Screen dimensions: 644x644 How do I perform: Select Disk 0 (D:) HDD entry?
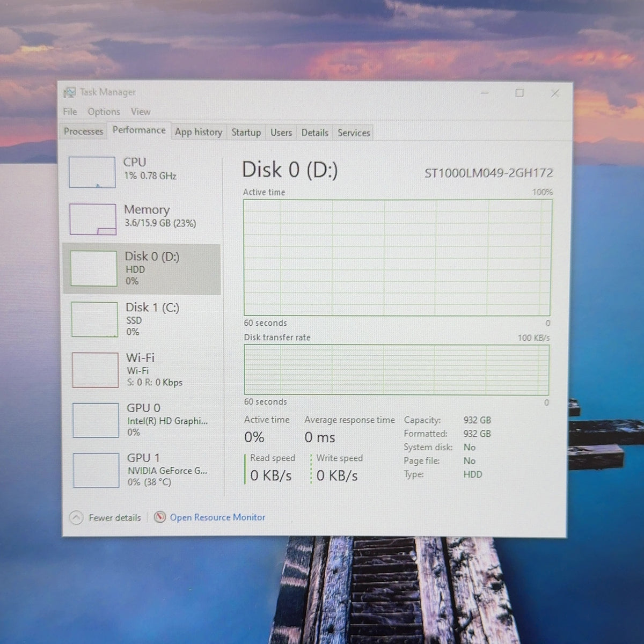click(x=142, y=269)
